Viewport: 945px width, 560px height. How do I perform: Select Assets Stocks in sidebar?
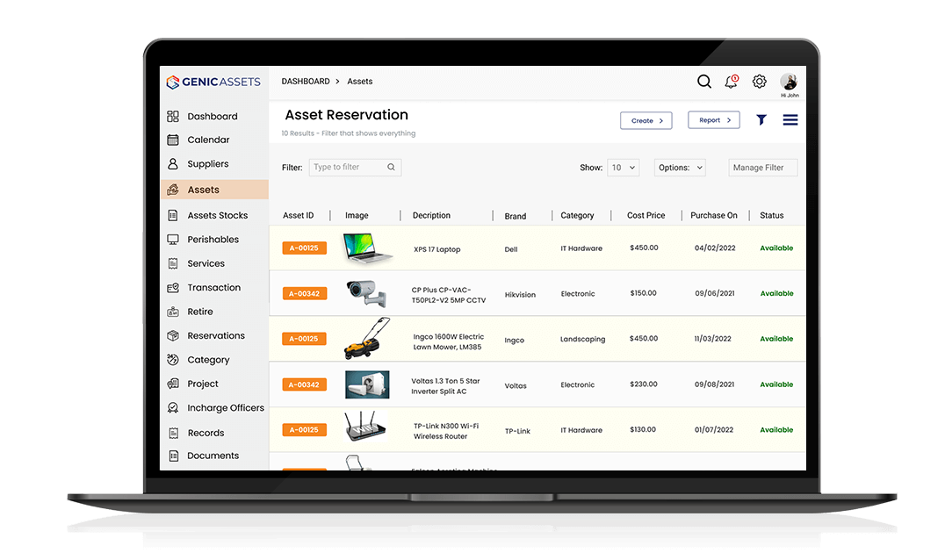coord(218,215)
